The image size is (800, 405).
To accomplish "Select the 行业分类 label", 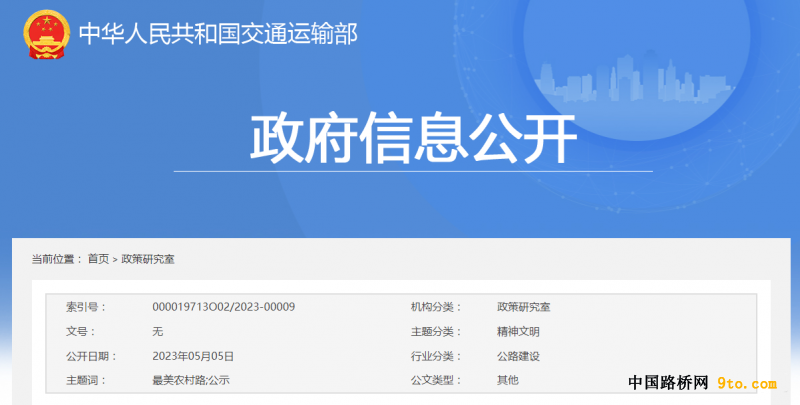I will click(x=436, y=356).
